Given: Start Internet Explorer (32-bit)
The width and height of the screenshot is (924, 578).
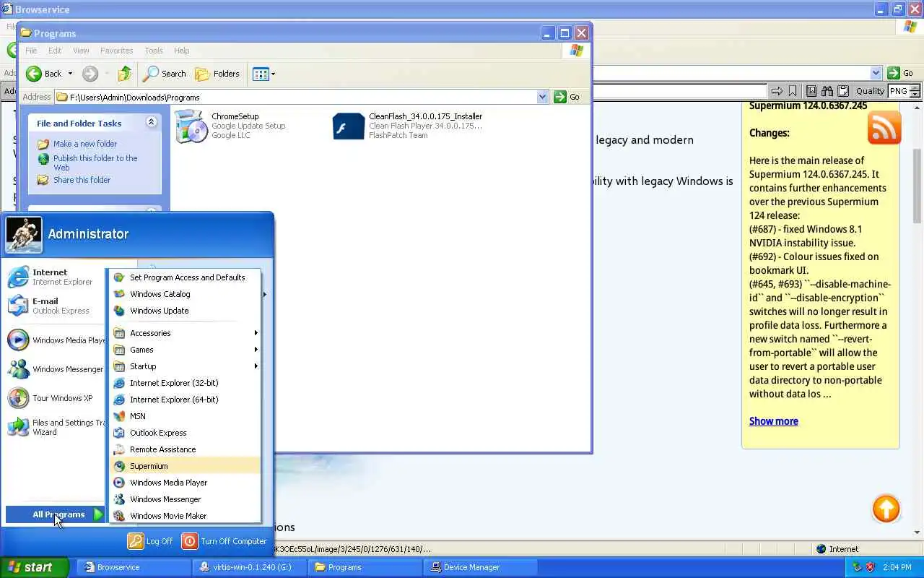Looking at the screenshot, I should (184, 383).
